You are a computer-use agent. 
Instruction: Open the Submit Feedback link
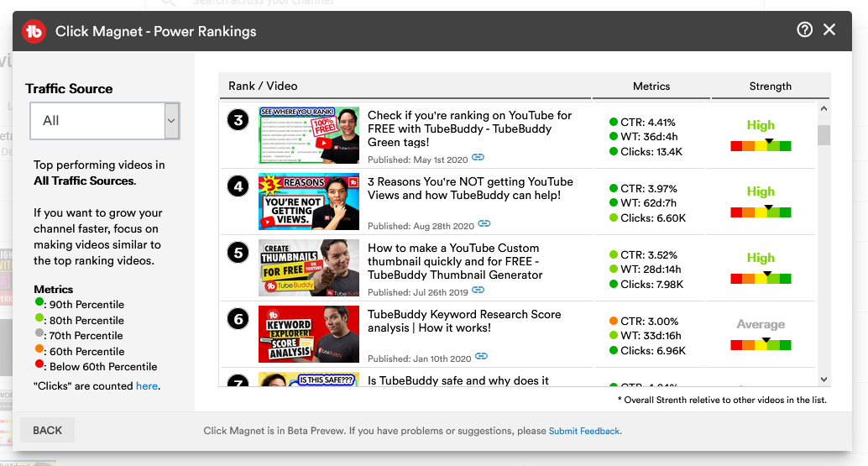pyautogui.click(x=584, y=431)
